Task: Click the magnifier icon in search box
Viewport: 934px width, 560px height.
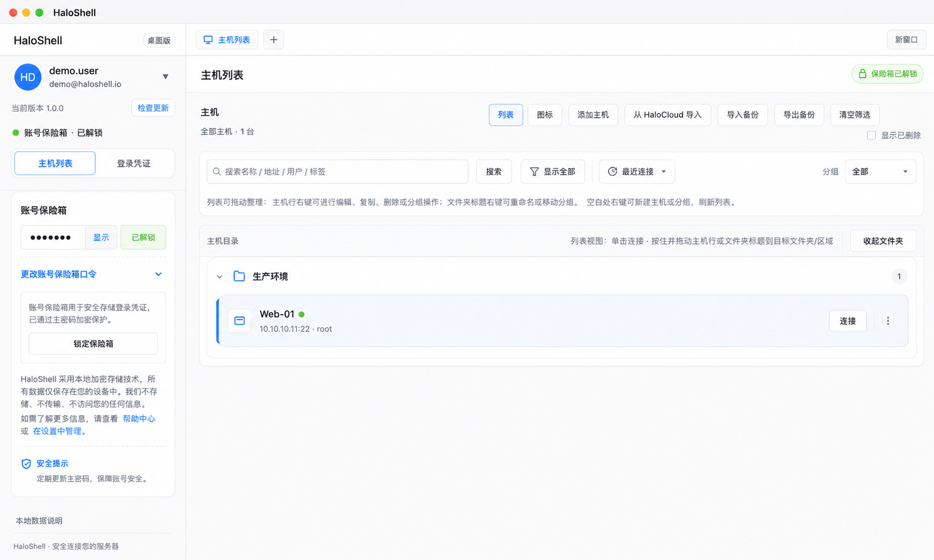Action: (217, 171)
